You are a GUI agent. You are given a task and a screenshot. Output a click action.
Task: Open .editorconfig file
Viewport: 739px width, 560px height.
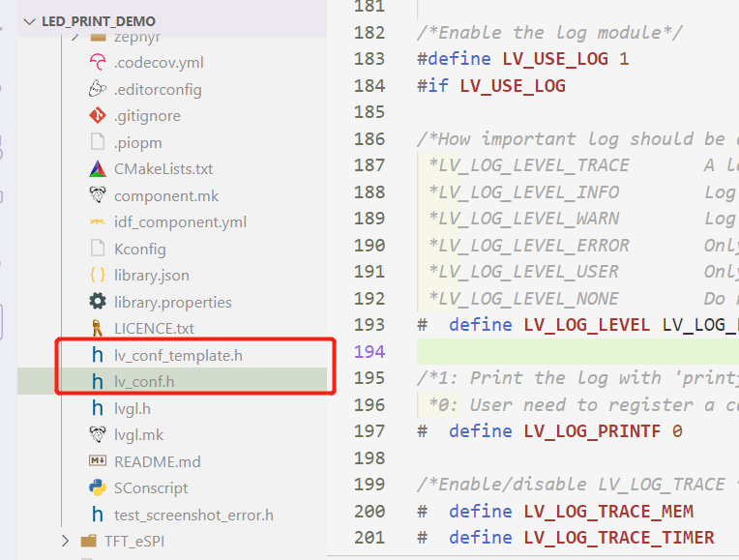click(x=158, y=89)
